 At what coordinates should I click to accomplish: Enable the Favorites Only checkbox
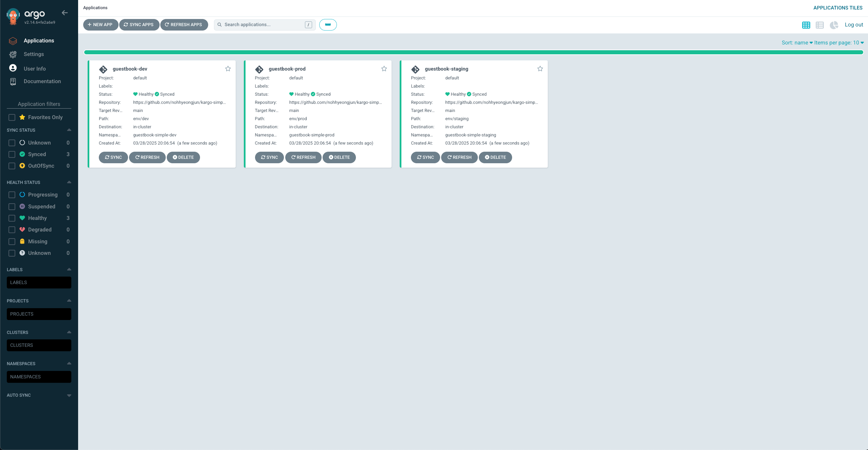point(12,117)
